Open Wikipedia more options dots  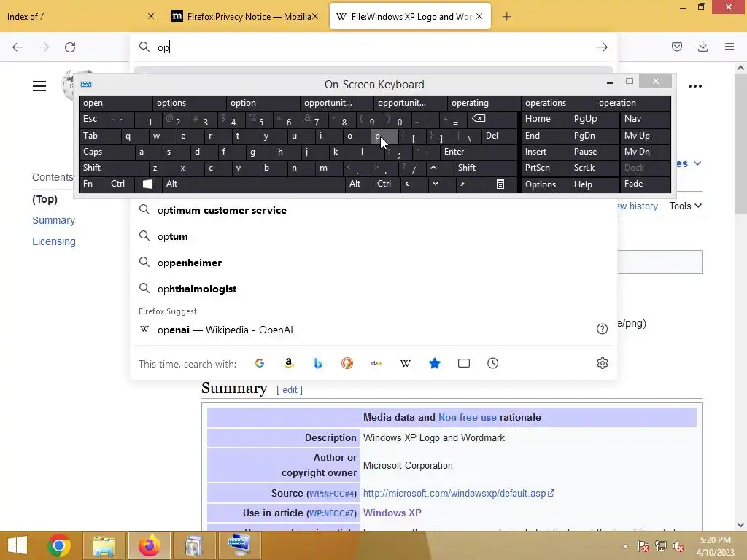click(695, 86)
